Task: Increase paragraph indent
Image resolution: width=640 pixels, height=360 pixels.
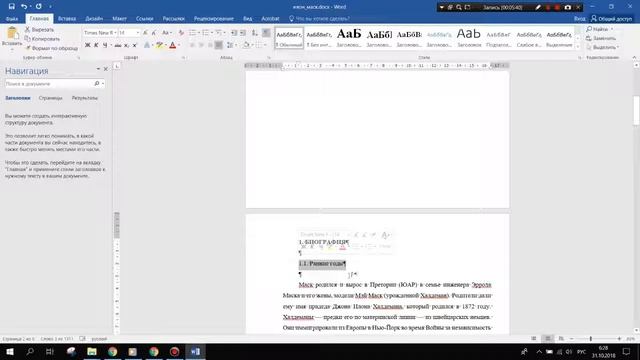Action: point(243,33)
